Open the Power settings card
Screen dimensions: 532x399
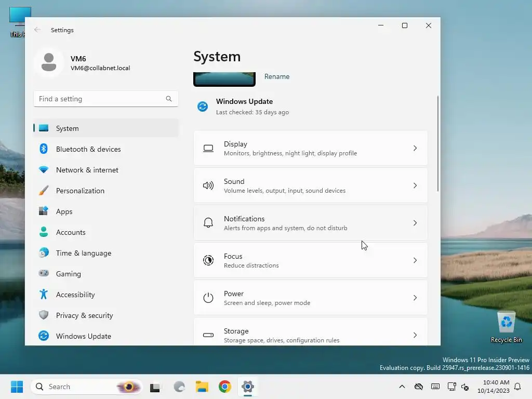coord(311,298)
